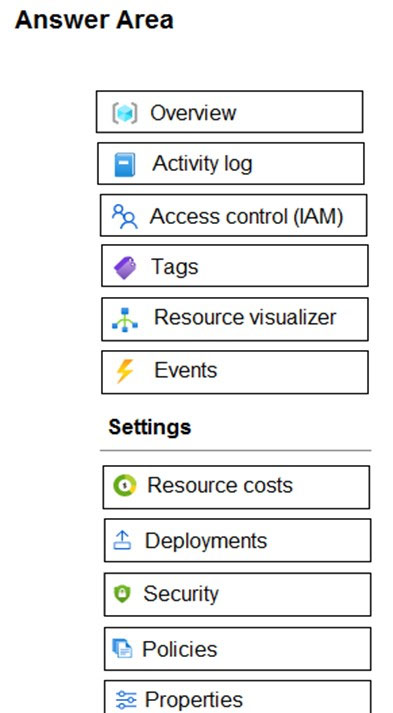Click the green Security shield icon
393x713 pixels.
[x=122, y=594]
